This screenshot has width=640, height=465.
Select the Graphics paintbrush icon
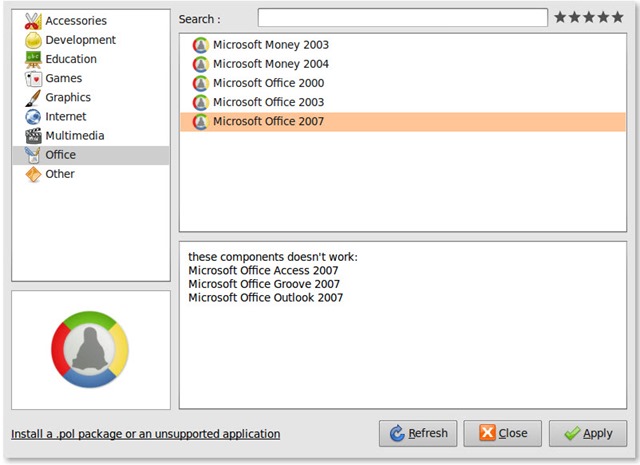point(33,98)
